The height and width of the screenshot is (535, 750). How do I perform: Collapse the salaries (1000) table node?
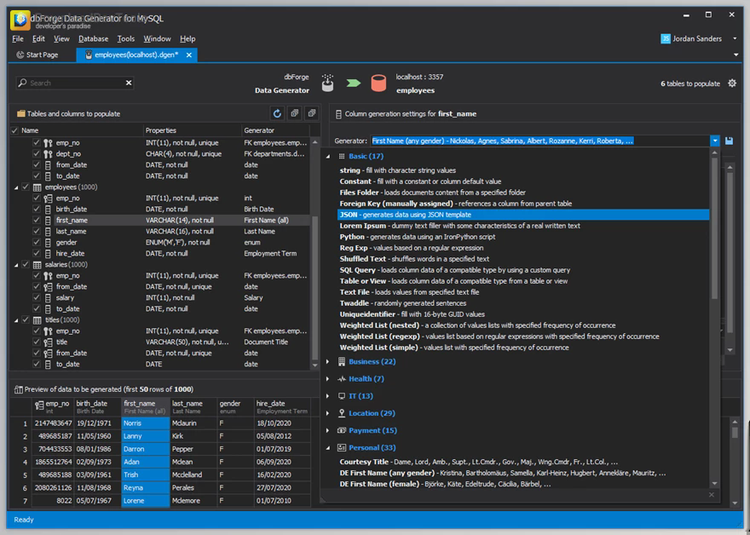pyautogui.click(x=16, y=264)
